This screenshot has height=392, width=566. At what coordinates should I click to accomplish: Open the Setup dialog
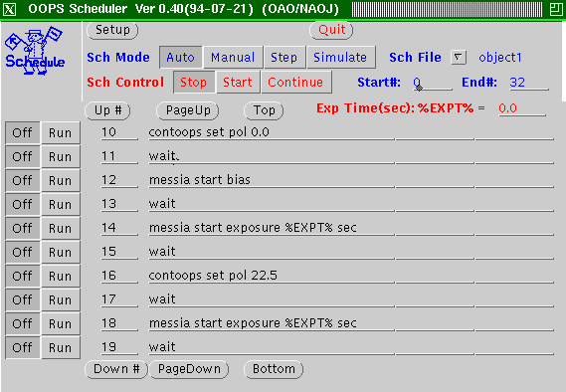click(x=112, y=30)
